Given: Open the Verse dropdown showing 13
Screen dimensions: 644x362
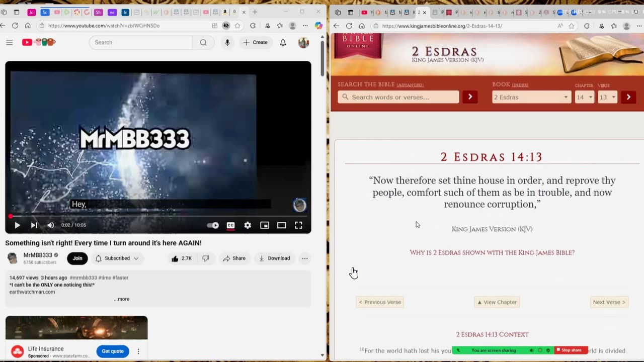Looking at the screenshot, I should pyautogui.click(x=607, y=97).
